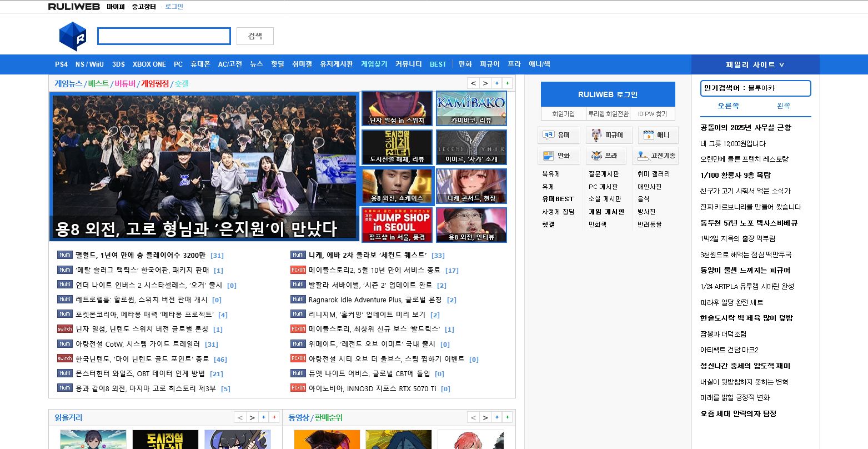This screenshot has width=868, height=449.
Task: Open the 루리웹 회원전환 link
Action: coord(608,114)
